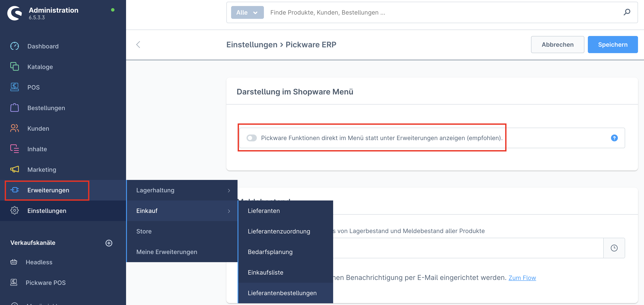This screenshot has height=305, width=644.
Task: Click the Shopware logo icon
Action: click(x=15, y=13)
